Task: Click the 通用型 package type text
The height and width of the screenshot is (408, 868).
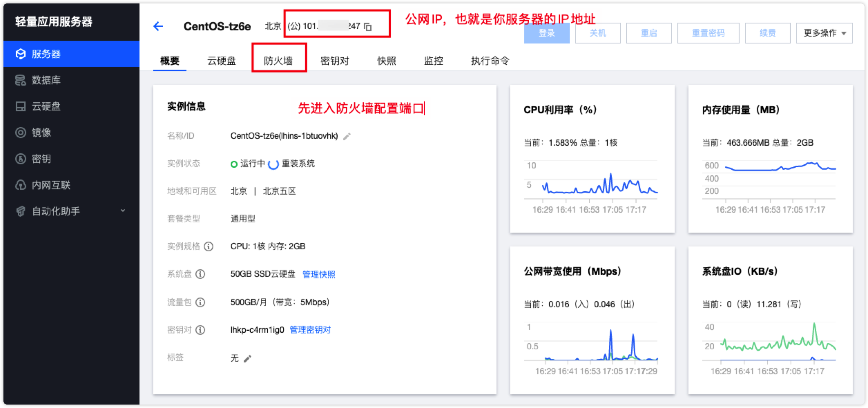Action: (243, 219)
